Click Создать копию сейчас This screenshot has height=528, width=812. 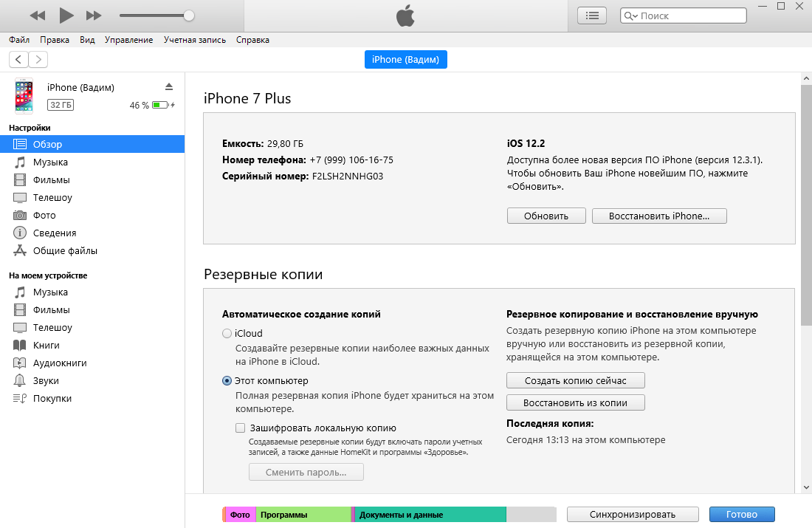[576, 380]
